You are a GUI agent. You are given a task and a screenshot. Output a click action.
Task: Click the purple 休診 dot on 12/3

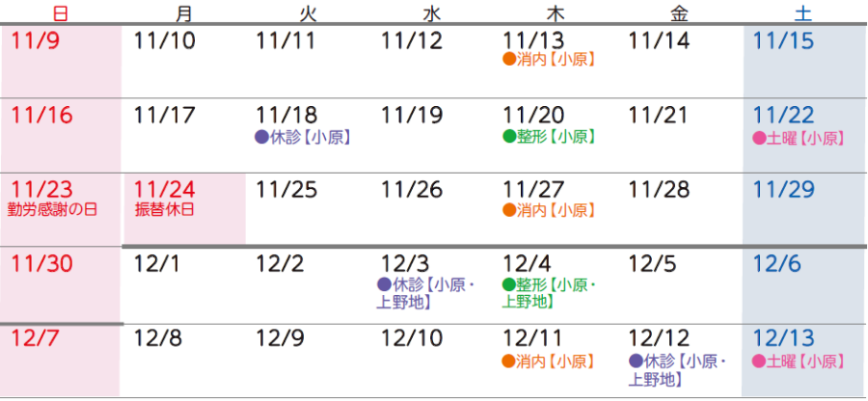386,284
